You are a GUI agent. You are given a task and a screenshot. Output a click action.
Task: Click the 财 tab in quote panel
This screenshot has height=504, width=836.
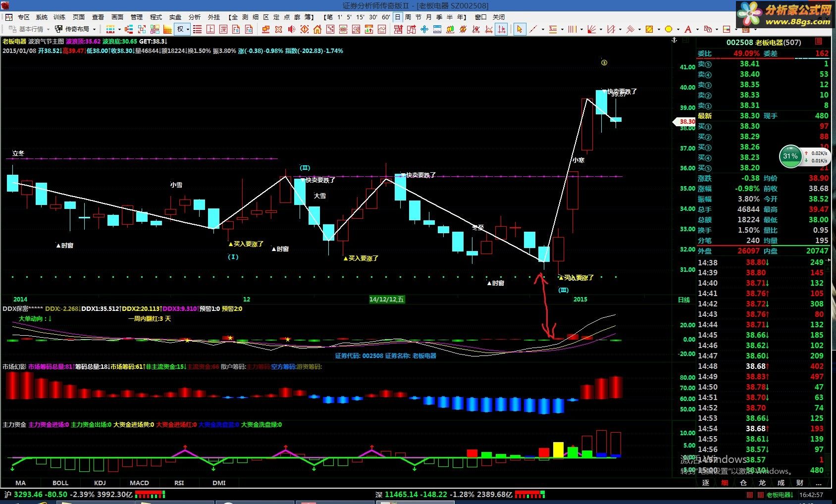tap(800, 483)
